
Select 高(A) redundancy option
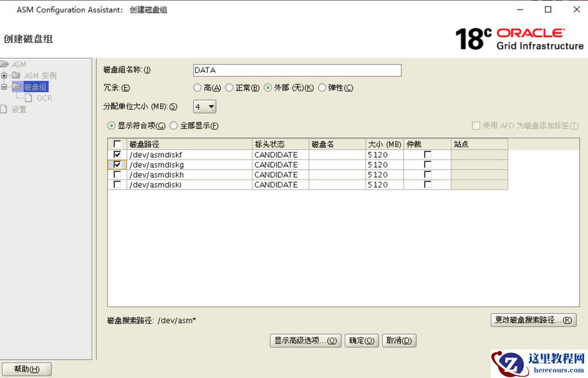197,88
